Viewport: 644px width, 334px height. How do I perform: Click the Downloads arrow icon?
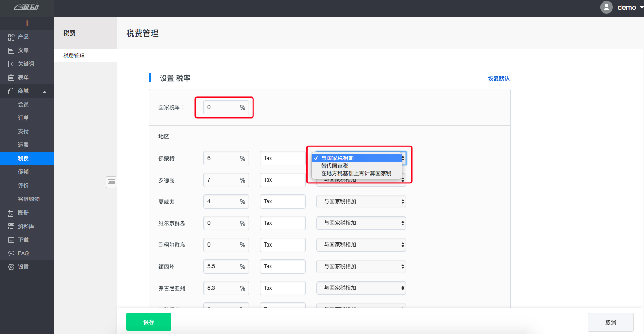point(12,240)
